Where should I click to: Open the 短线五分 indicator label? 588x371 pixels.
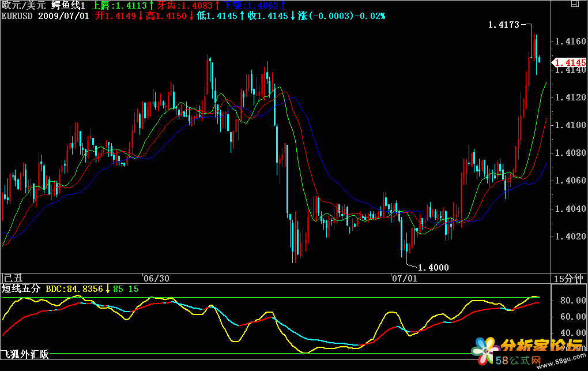tap(21, 288)
